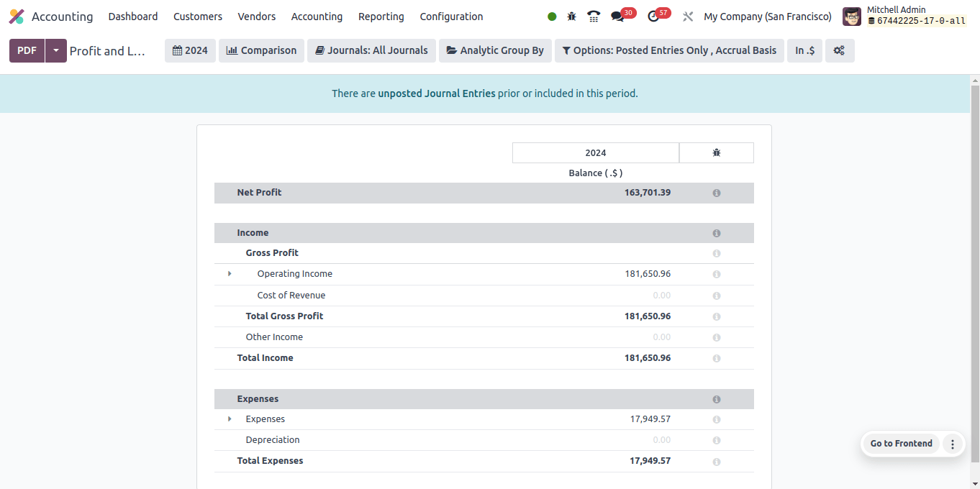Click Total Gross Profit amount 181,650.96
This screenshot has width=980, height=489.
click(648, 316)
